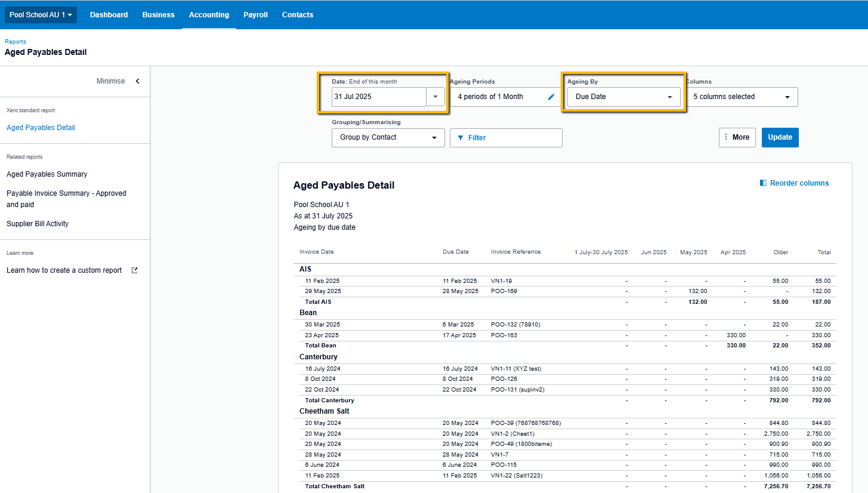Click the 1 July-30 July 2025 column header
Viewport: 868px width, 493px height.
[x=601, y=252]
